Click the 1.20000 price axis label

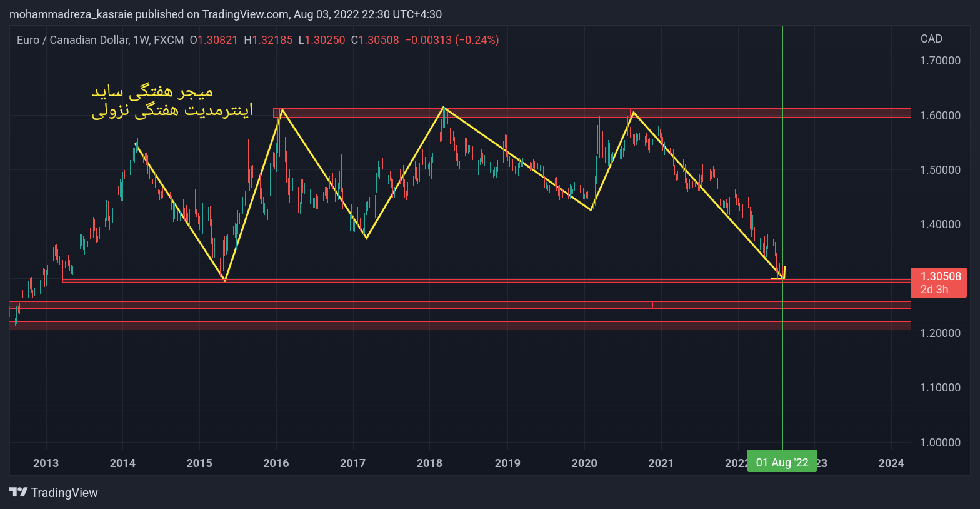click(x=940, y=333)
